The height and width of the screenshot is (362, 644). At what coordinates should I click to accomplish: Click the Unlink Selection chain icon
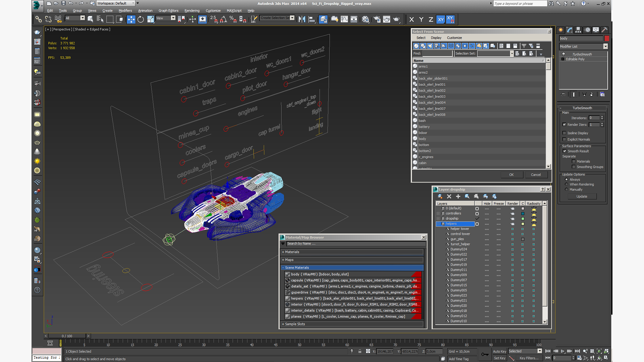coord(48,19)
